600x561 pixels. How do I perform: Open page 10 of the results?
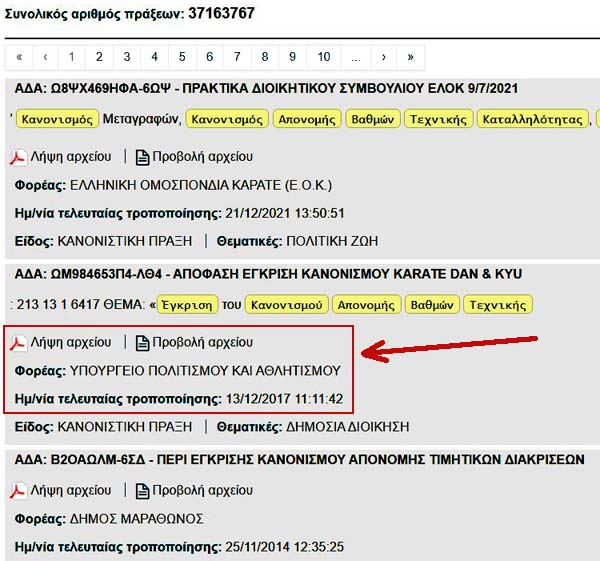tap(324, 56)
